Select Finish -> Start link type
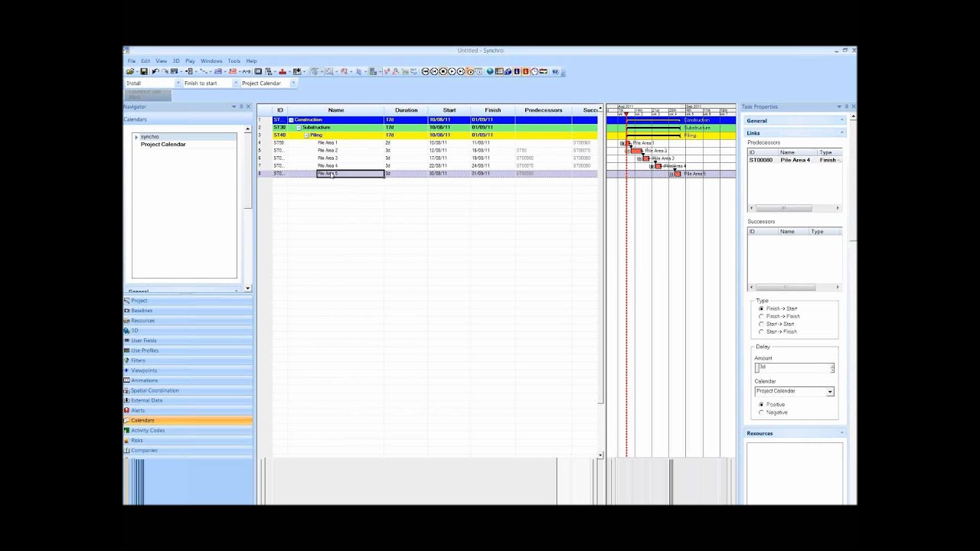This screenshot has height=551, width=980. pyautogui.click(x=761, y=308)
